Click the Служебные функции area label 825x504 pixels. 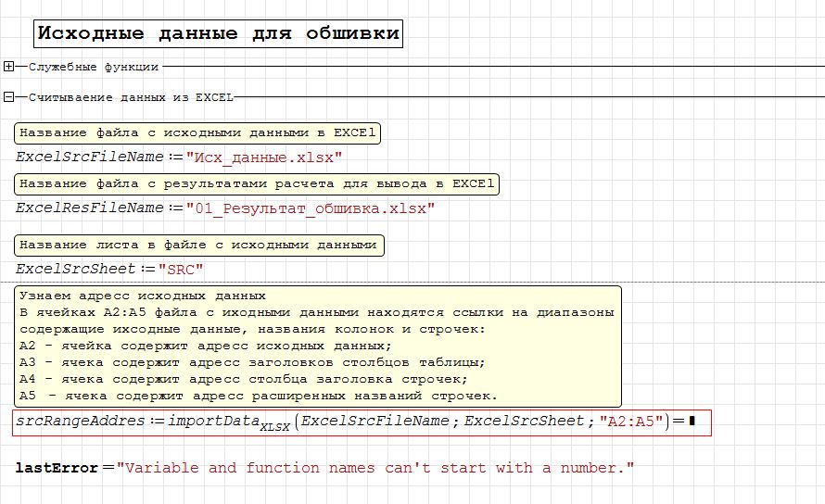[x=93, y=67]
